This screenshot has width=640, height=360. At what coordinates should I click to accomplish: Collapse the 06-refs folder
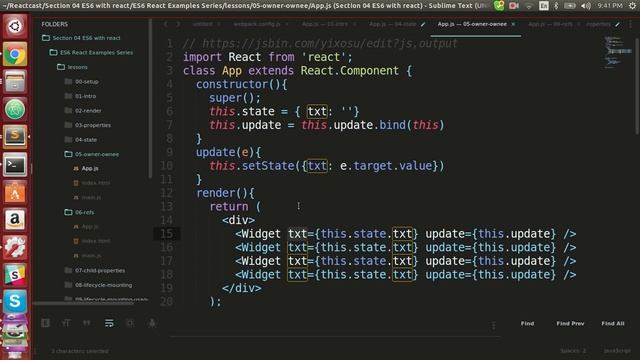click(x=68, y=212)
